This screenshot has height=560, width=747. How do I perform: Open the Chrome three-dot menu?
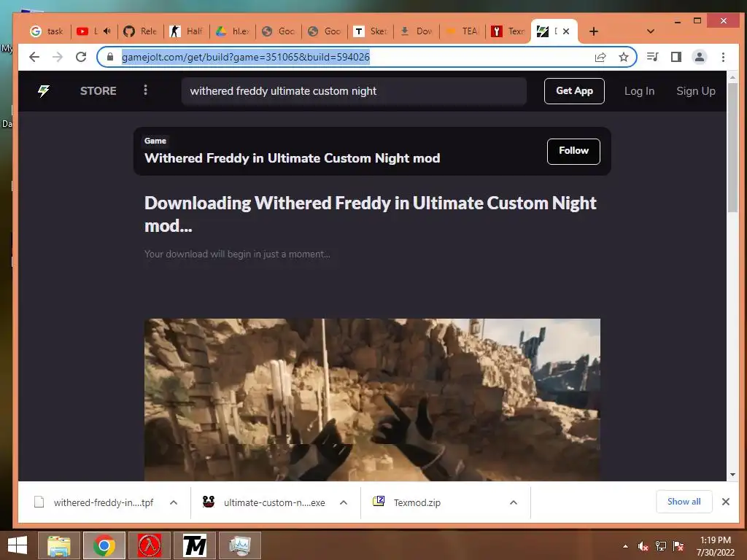(x=723, y=57)
